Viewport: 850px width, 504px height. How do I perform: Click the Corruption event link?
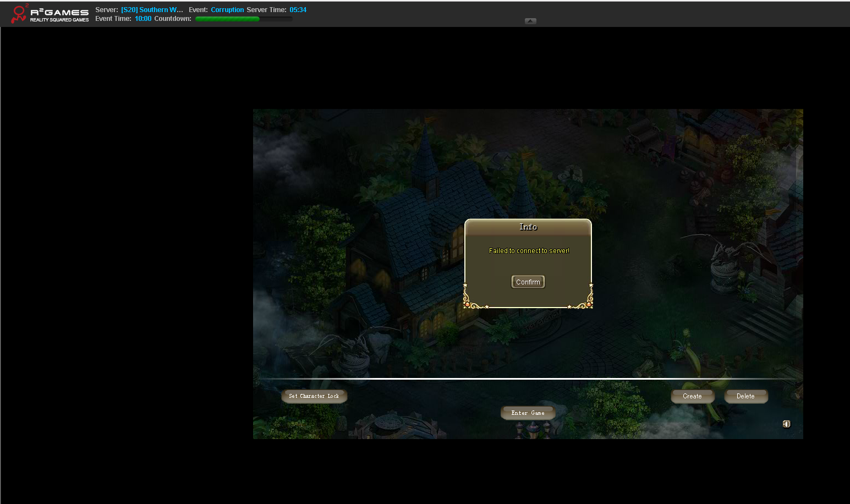(x=227, y=10)
